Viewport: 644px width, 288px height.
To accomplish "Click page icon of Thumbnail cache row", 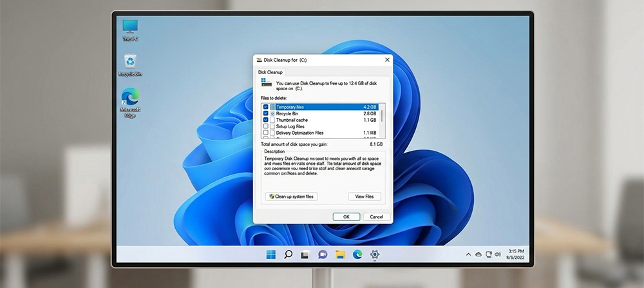I will (x=272, y=120).
